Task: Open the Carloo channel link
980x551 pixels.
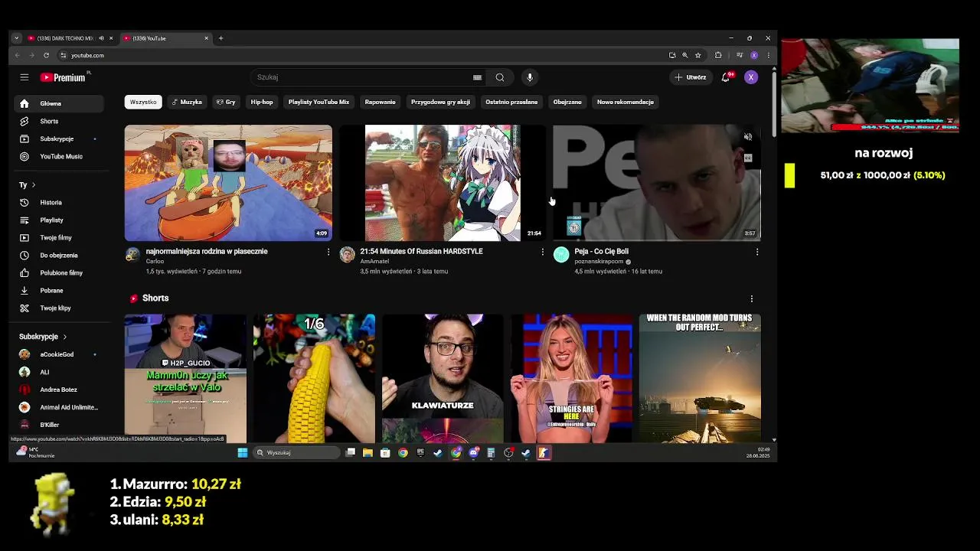Action: [x=155, y=262]
